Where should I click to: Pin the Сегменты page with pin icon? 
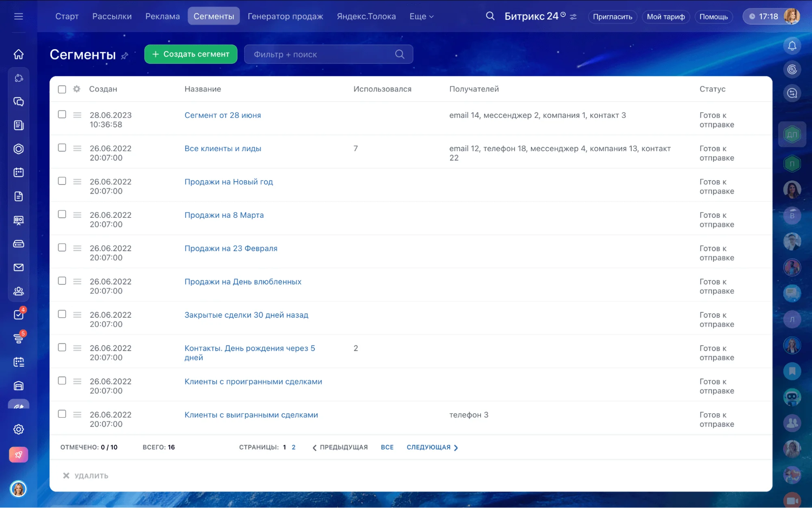[125, 56]
